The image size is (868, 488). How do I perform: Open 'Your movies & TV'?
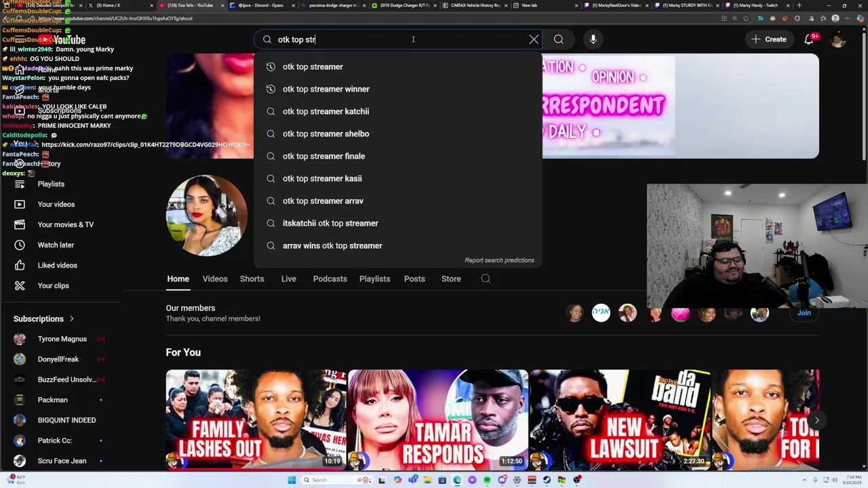[65, 224]
